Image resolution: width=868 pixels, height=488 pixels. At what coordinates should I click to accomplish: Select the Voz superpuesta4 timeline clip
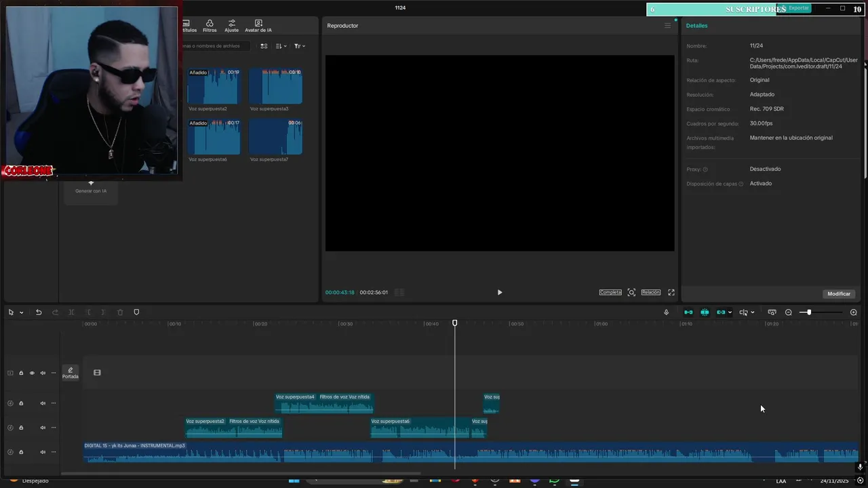[x=324, y=403]
